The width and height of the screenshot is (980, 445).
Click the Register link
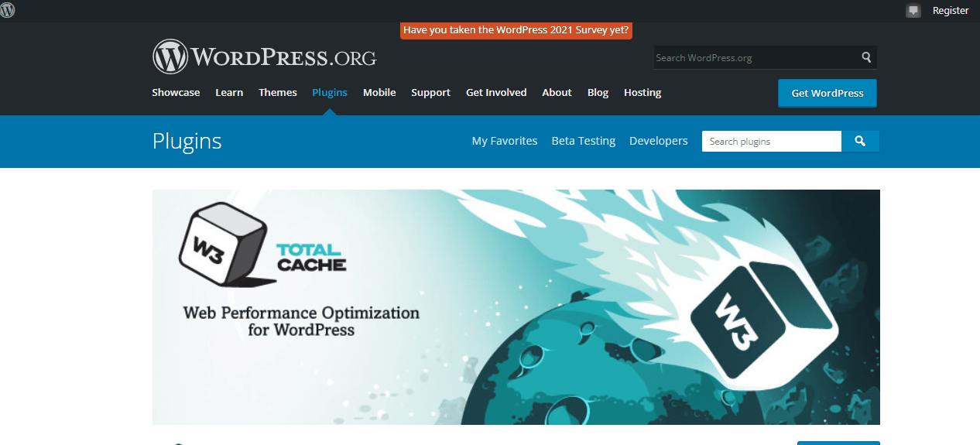click(x=951, y=11)
